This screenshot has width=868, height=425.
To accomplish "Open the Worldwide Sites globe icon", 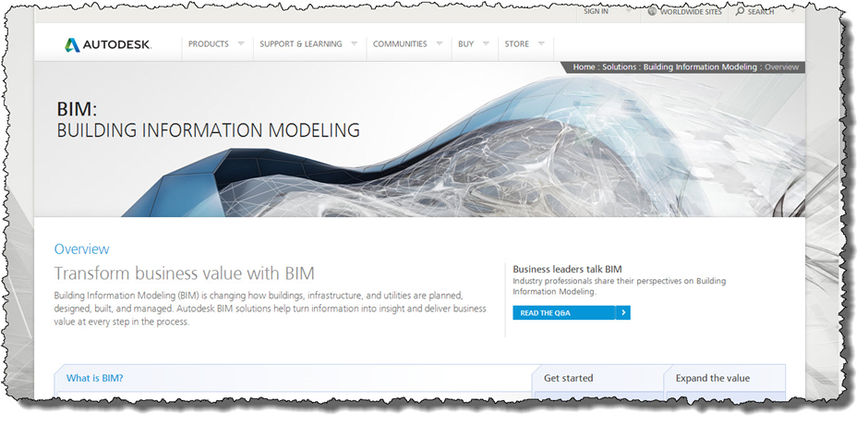I will [652, 12].
